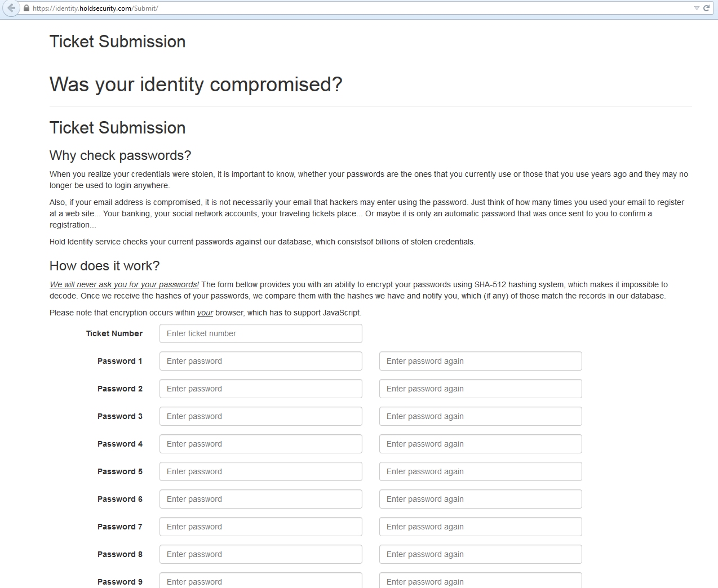Click Password 3 'Enter password again' field

pos(480,416)
